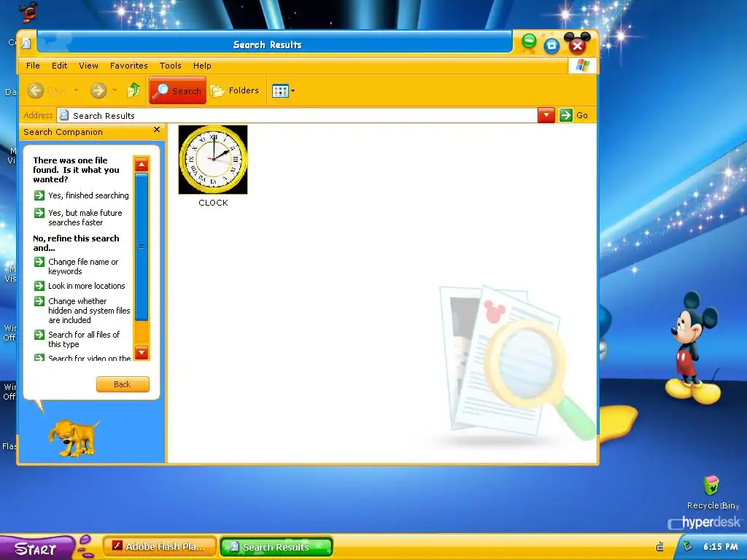Screen dimensions: 747x560
Task: Choose Yes, finished searching
Action: 88,195
